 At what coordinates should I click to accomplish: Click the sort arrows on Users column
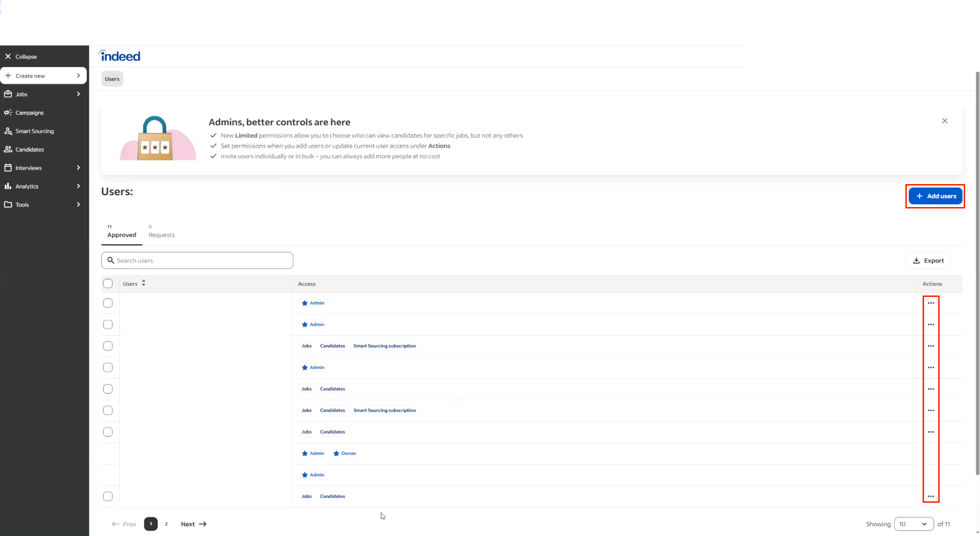point(144,284)
